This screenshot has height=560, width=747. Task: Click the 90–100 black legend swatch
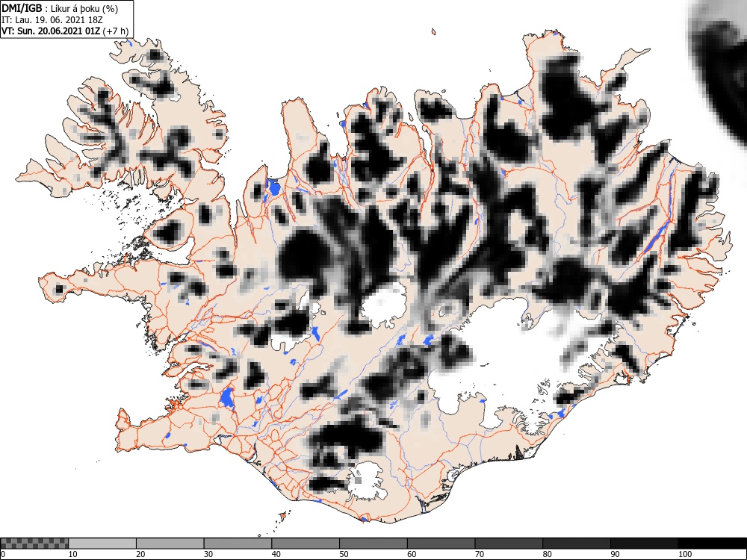click(x=644, y=544)
